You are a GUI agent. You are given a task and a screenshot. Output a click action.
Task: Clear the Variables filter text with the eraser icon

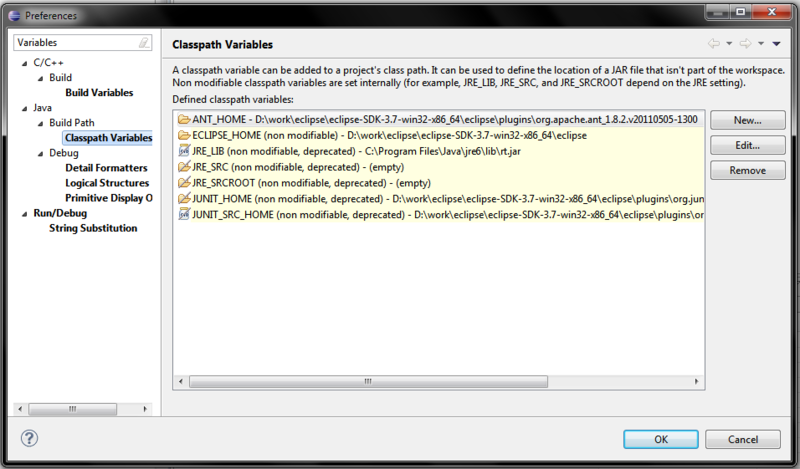click(144, 43)
